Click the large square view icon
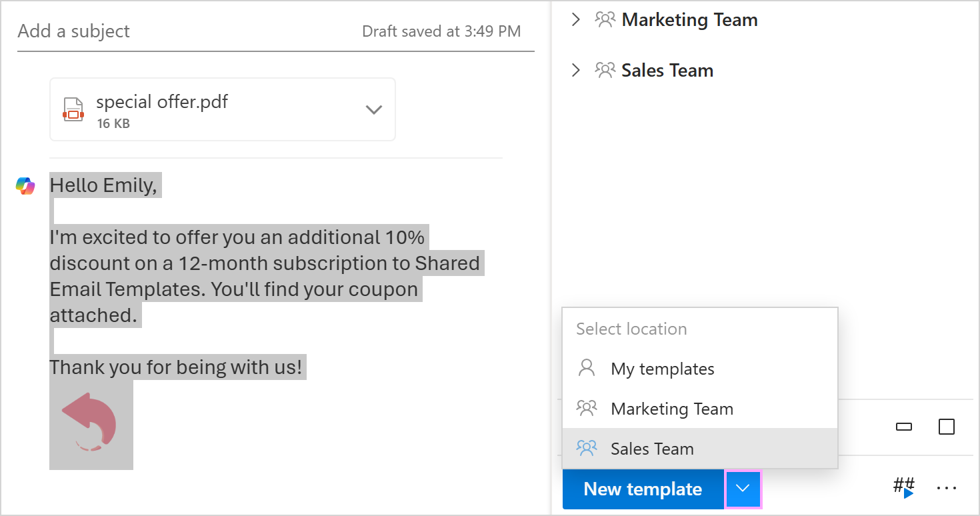 point(946,427)
